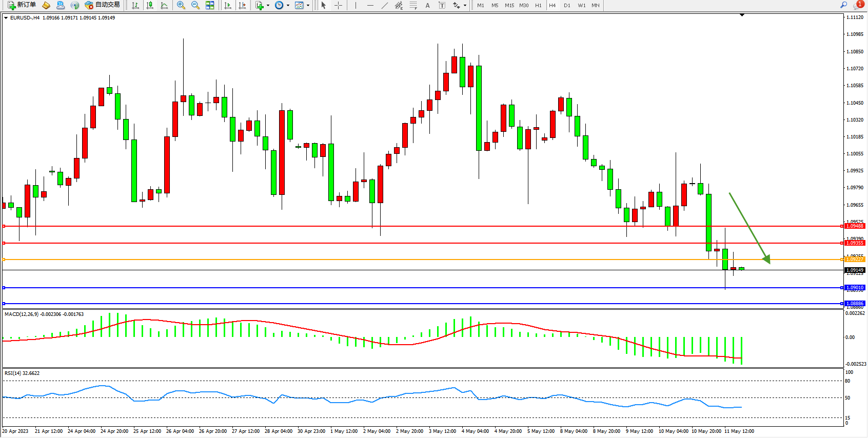Screen dimensions: 868x438
Task: Draw a horizontal line tool
Action: 370,5
